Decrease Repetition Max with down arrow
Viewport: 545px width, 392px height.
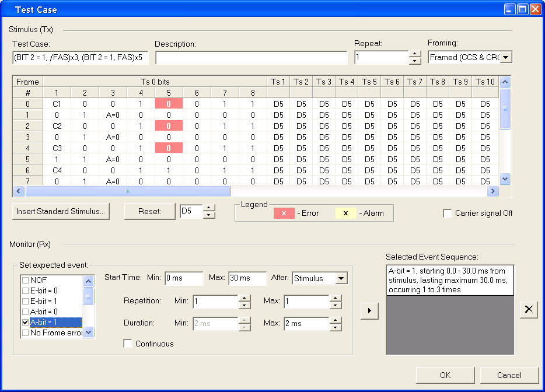pos(335,306)
